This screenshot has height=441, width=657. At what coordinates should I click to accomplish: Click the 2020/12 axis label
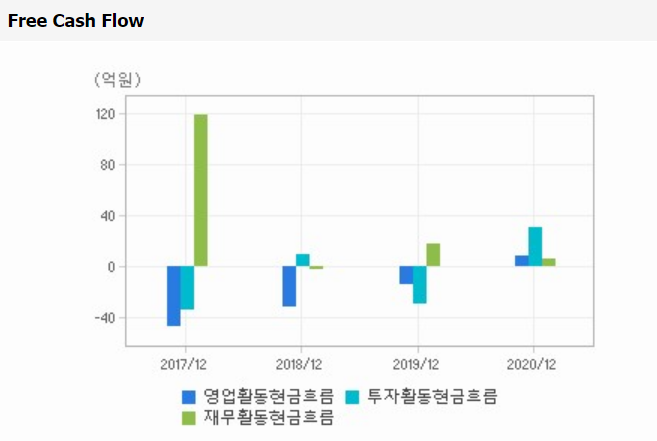(x=531, y=364)
